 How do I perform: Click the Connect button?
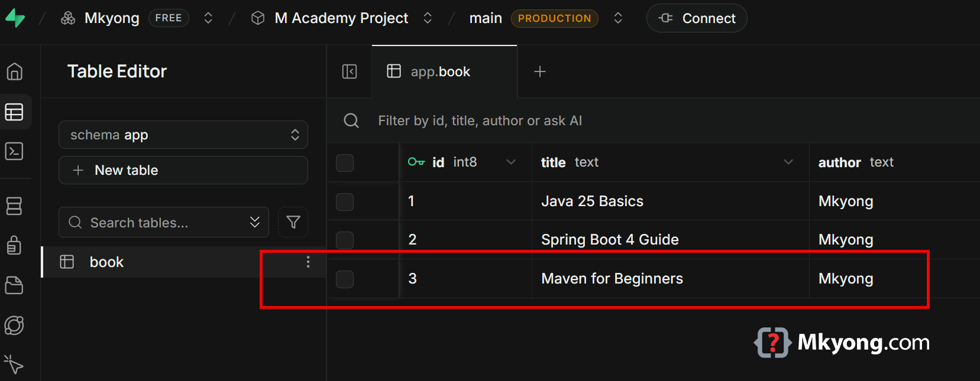point(697,18)
